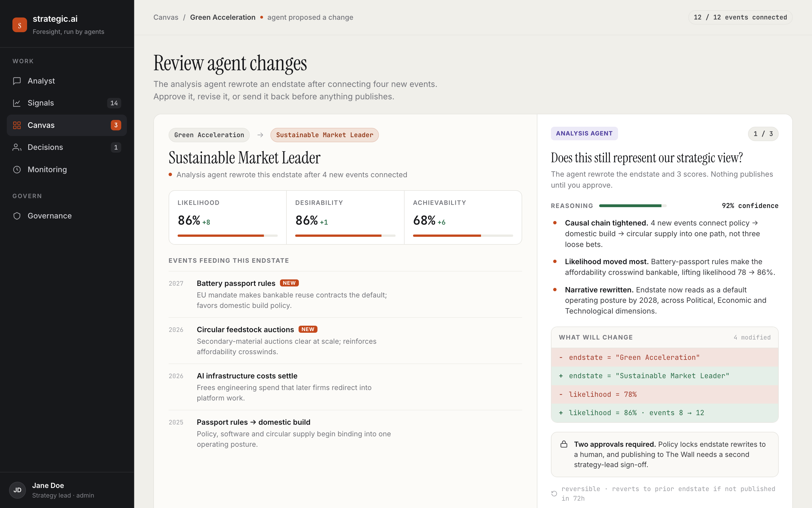The width and height of the screenshot is (812, 508).
Task: Click the 92% confidence label
Action: 750,206
